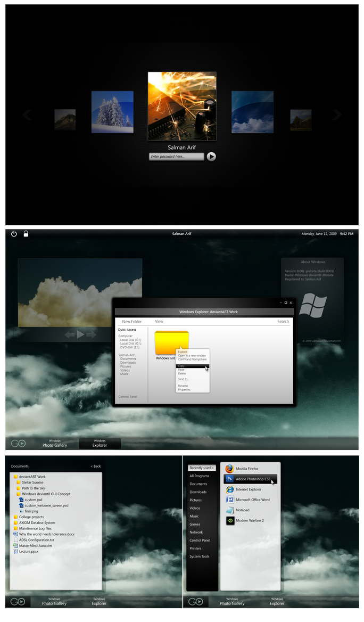Open Notepad via its notepad icon
Viewport: 364px width, 622px height.
tap(229, 510)
